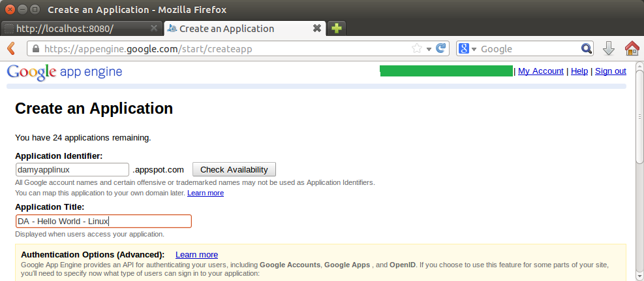
Task: Click the Google app engine logo
Action: [x=64, y=72]
